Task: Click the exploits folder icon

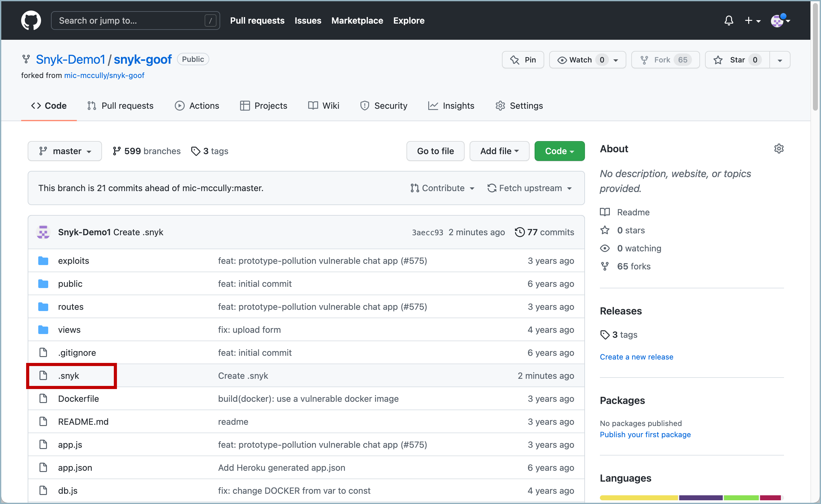Action: [43, 261]
